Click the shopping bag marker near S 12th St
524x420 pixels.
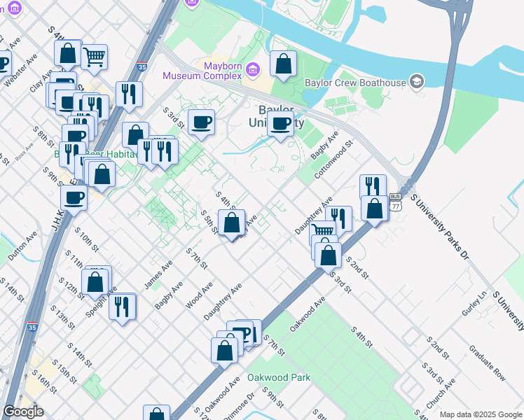[95, 283]
